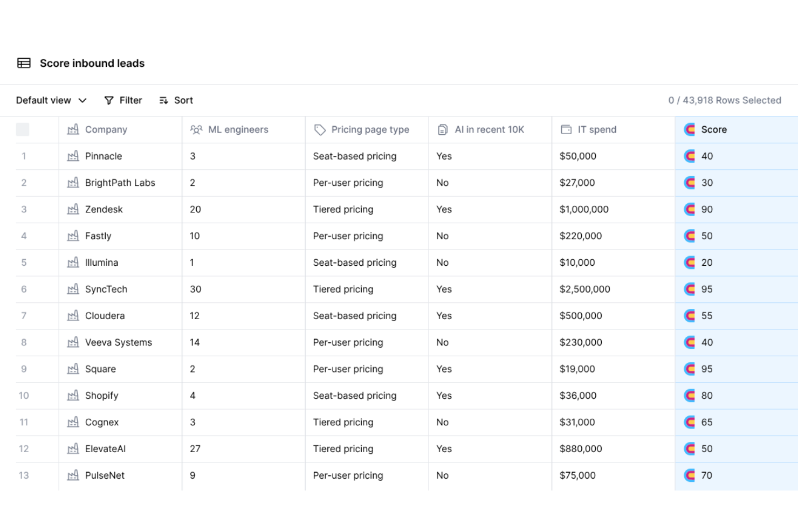Click the wallet icon in IT spend header
Viewport: 798px width, 532px height.
point(566,129)
